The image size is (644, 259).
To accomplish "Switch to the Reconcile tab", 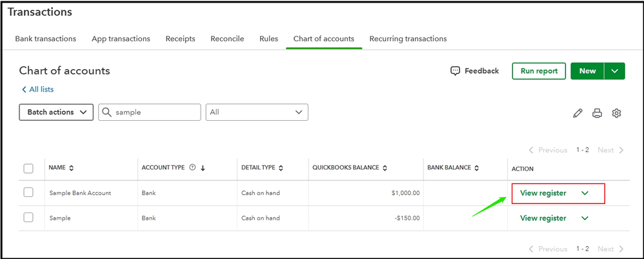I will coord(227,39).
